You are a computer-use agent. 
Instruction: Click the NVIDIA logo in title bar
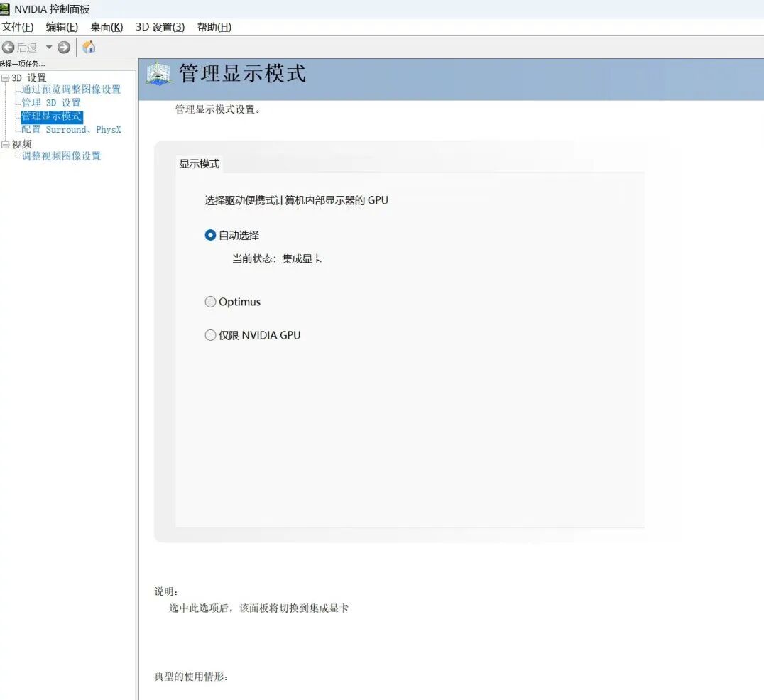click(5, 9)
